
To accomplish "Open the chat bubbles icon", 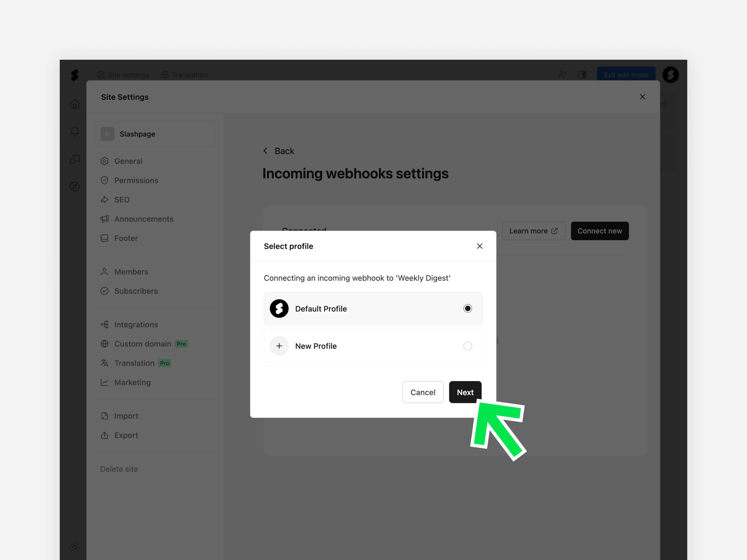I will [x=75, y=159].
